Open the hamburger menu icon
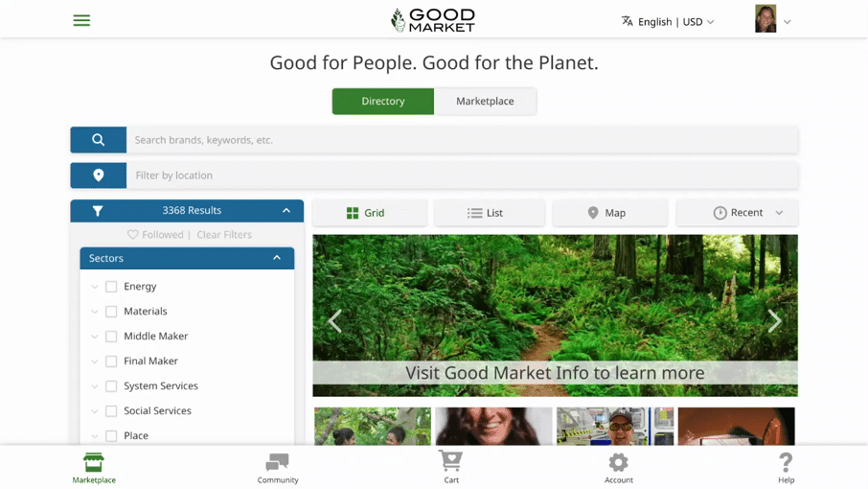Image resolution: width=868 pixels, height=489 pixels. pos(81,20)
